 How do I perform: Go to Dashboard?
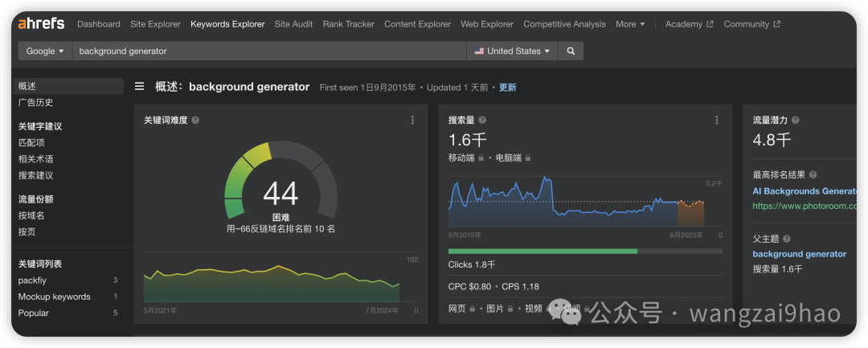click(x=99, y=24)
